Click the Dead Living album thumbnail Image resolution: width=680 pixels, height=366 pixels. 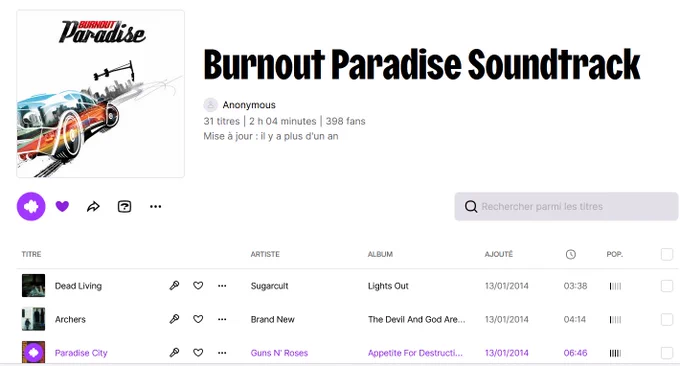click(x=33, y=285)
